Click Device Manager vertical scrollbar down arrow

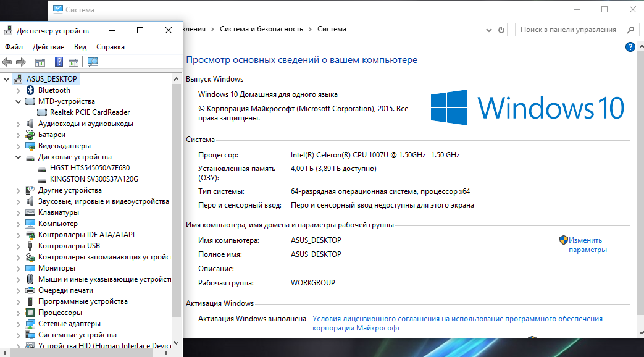click(x=176, y=343)
